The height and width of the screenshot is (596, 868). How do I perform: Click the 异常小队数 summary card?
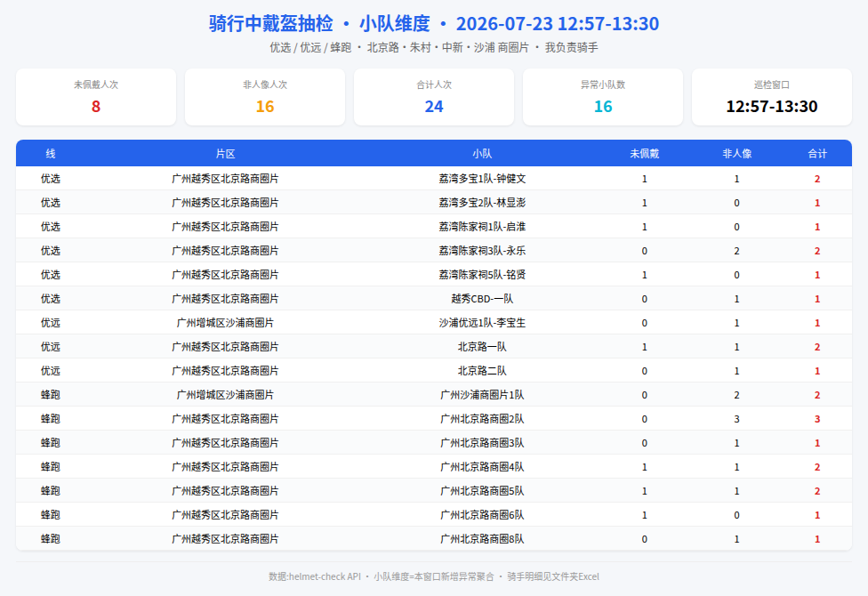(603, 97)
